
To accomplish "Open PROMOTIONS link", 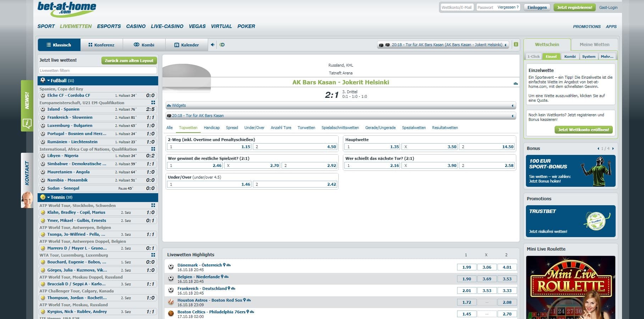I will [x=587, y=27].
